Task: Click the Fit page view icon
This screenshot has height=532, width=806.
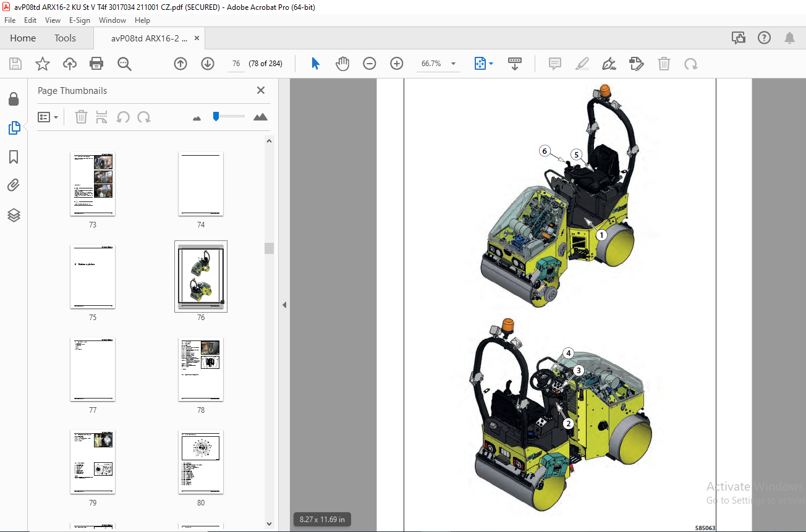Action: point(480,64)
